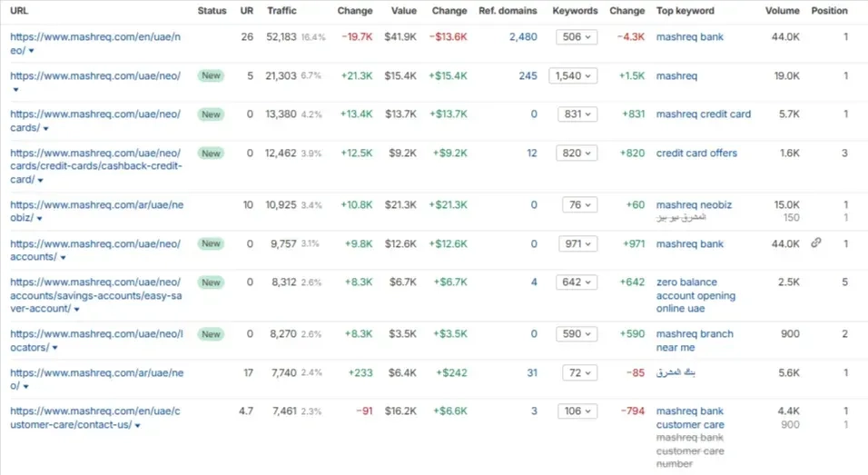Expand URL arrow for uae/neo/locators/ row

click(x=54, y=348)
